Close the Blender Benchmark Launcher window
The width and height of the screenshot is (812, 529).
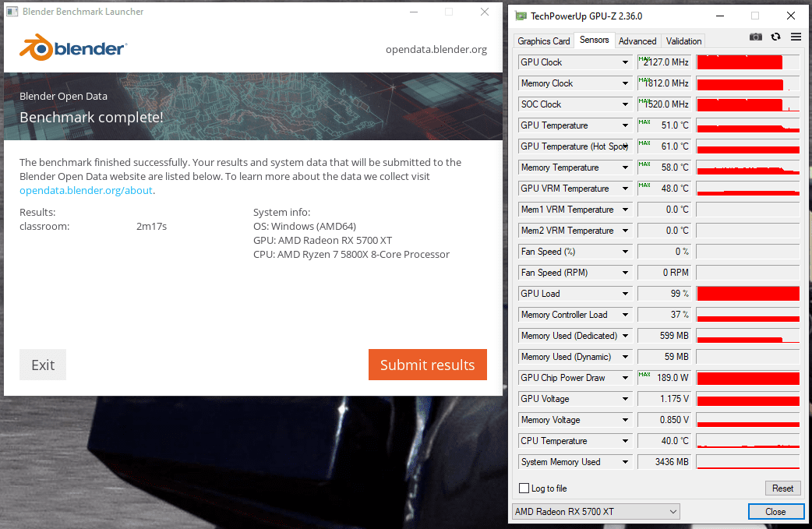tap(484, 12)
